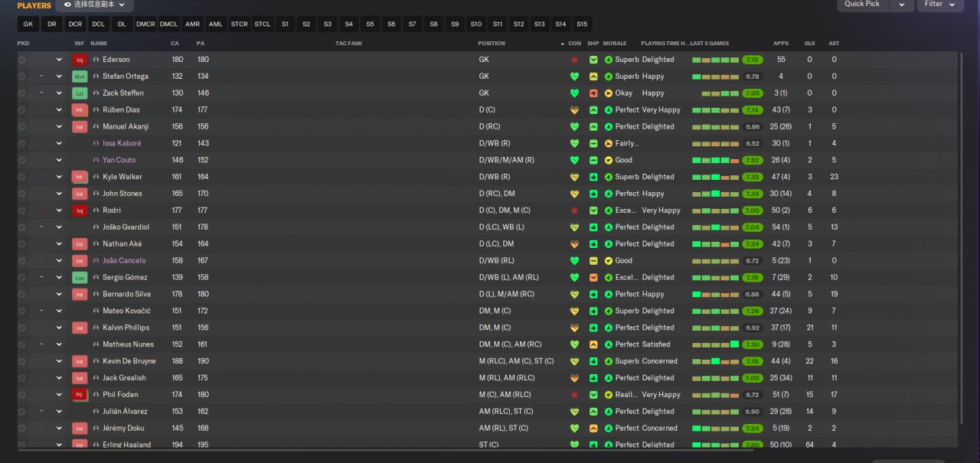Expand the position dropdown for Jérémy Doku
Image resolution: width=980 pixels, height=463 pixels.
(59, 429)
